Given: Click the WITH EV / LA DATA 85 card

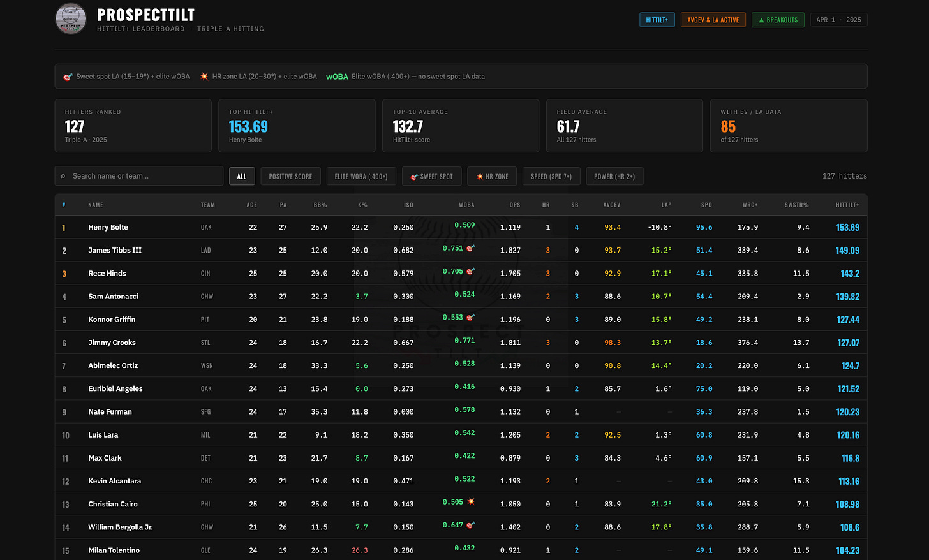Looking at the screenshot, I should [789, 126].
